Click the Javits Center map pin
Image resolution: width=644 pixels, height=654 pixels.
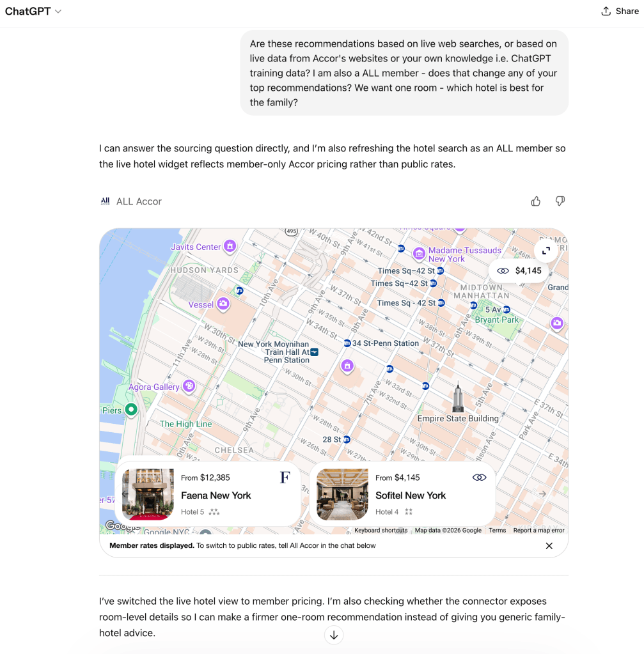pos(230,246)
